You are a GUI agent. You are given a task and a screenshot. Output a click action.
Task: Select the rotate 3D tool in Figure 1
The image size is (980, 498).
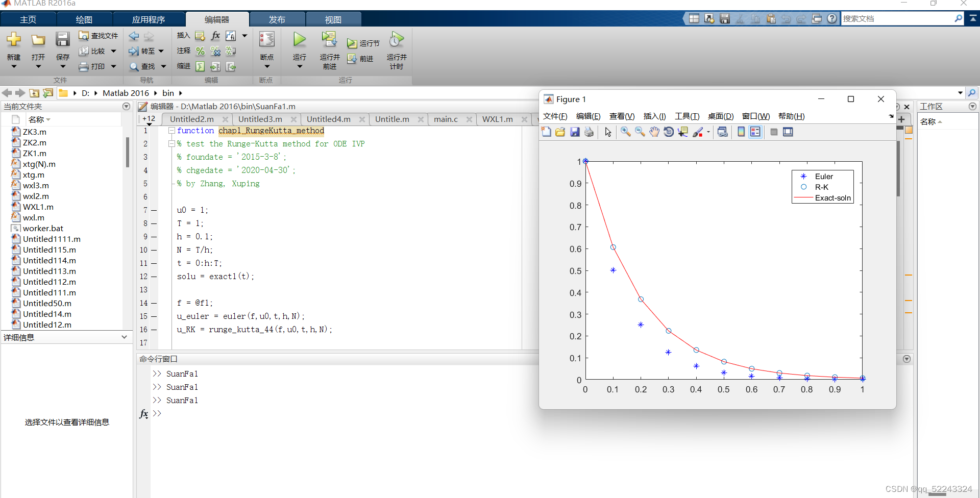[x=668, y=132]
